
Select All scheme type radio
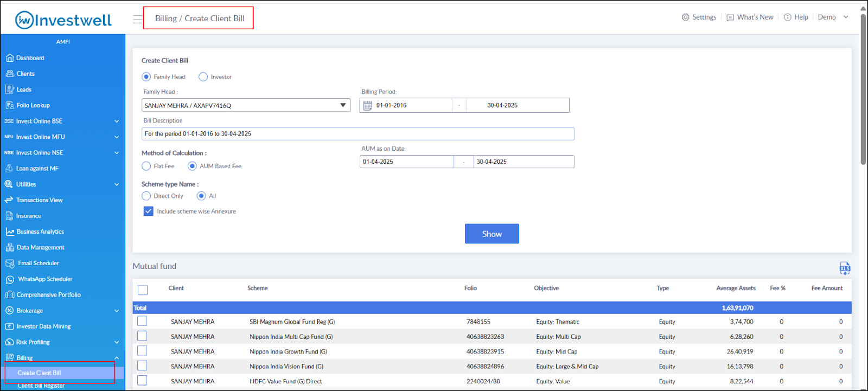pos(201,196)
